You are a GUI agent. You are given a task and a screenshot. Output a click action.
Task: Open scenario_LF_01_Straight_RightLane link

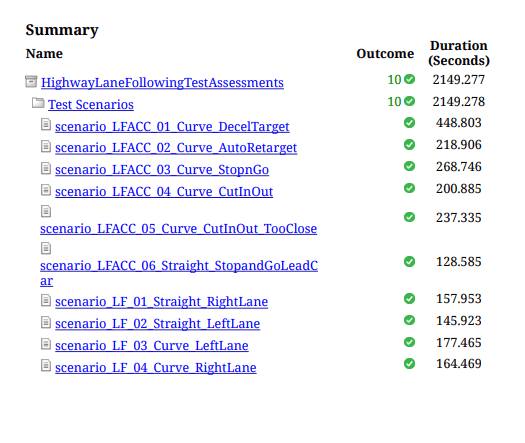tap(161, 302)
